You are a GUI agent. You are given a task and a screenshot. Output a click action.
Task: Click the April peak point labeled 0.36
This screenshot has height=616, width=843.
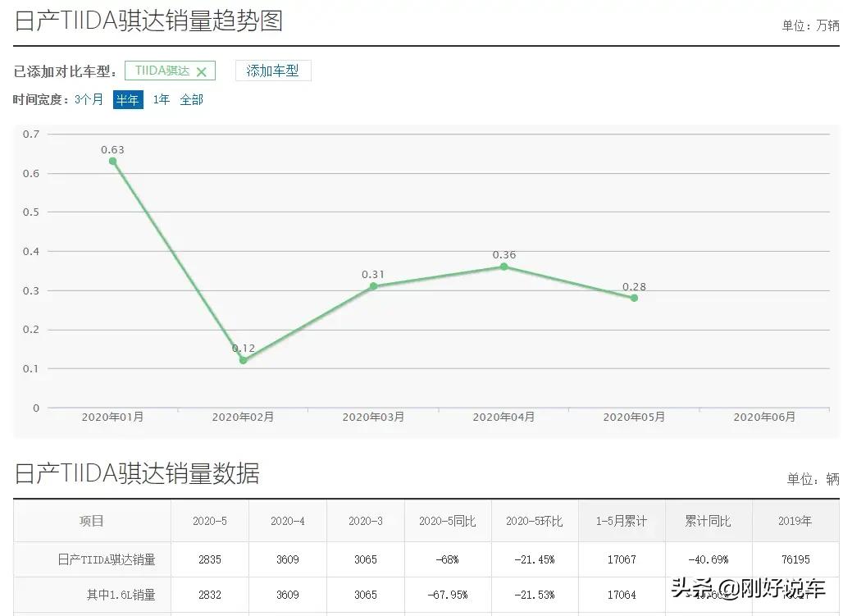504,267
